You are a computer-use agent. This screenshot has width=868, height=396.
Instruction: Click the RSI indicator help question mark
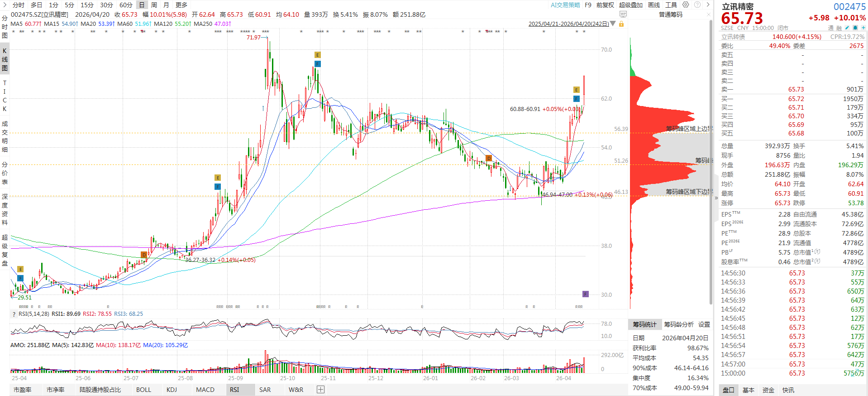click(x=14, y=314)
